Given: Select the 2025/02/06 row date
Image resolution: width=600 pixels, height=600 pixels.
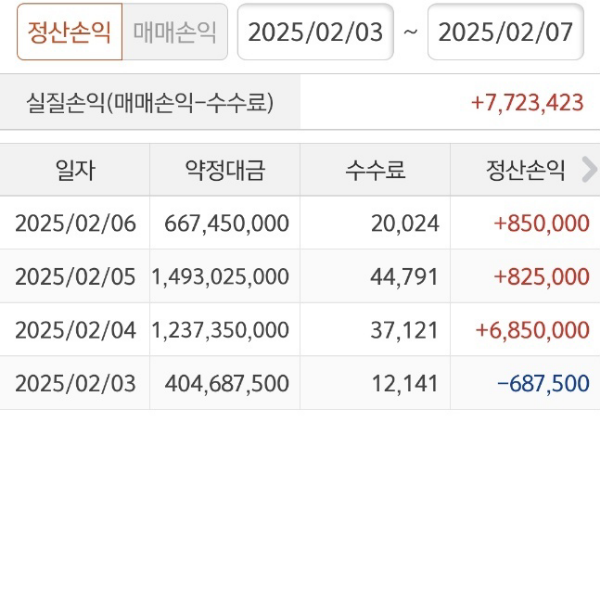Looking at the screenshot, I should click(x=75, y=223).
